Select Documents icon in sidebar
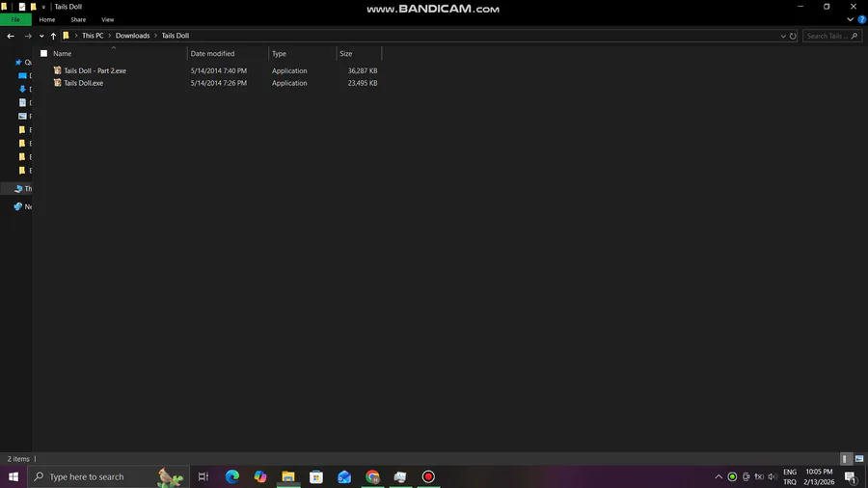The height and width of the screenshot is (488, 868). tap(23, 102)
